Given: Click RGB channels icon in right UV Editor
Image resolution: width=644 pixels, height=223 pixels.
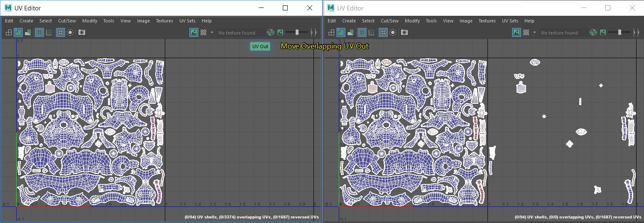Looking at the screenshot, I should coord(593,32).
